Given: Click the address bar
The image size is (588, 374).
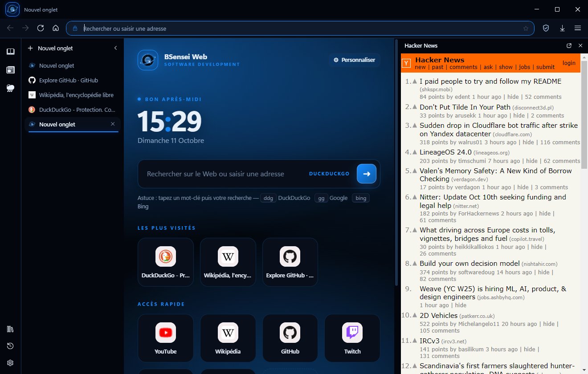Looking at the screenshot, I should [300, 28].
